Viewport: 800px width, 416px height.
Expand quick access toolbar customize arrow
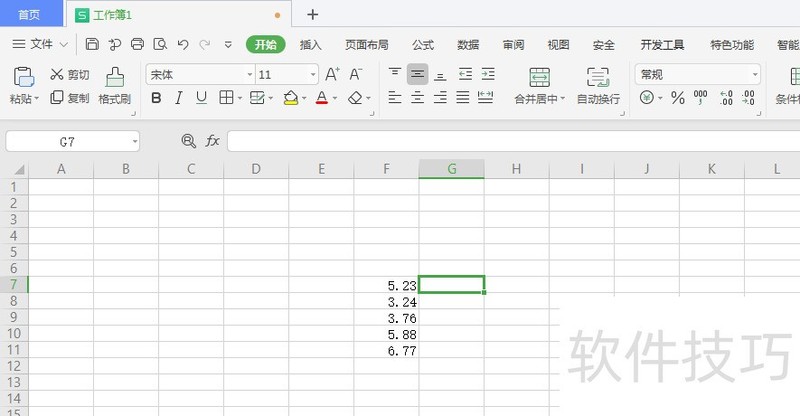point(228,44)
